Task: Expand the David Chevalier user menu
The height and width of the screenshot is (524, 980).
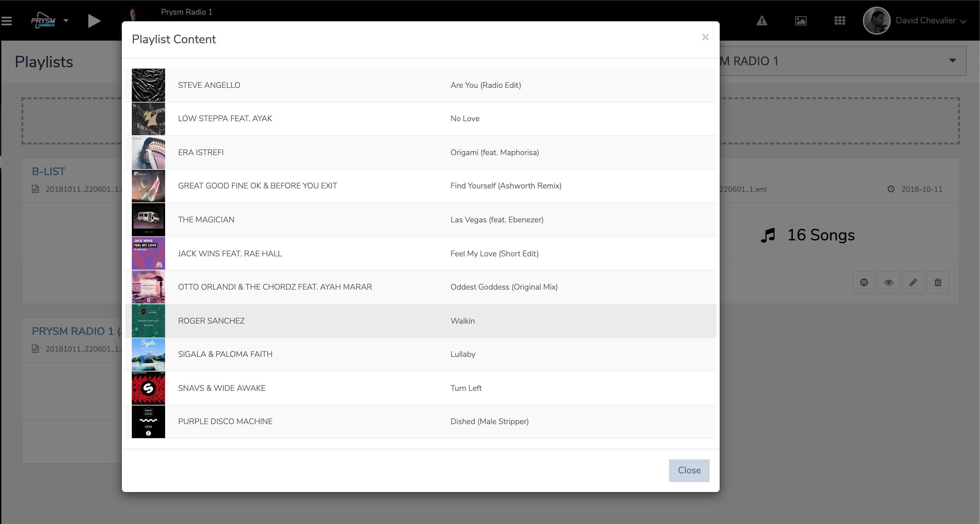Action: 931,21
